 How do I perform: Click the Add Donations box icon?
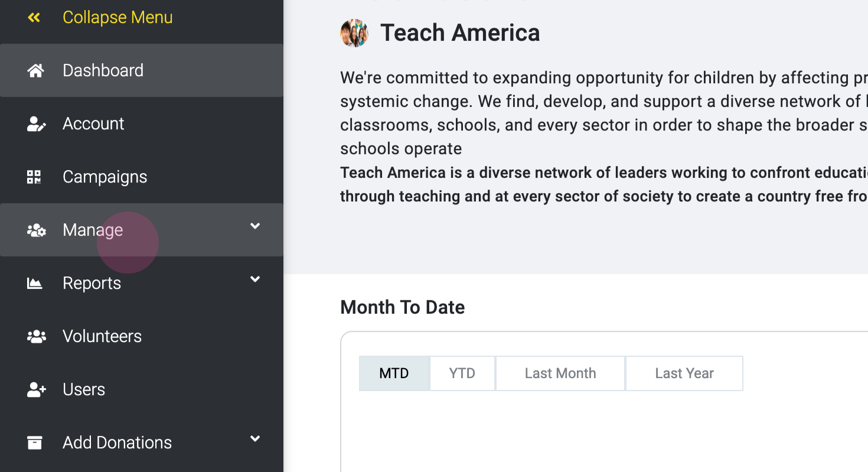click(x=35, y=442)
